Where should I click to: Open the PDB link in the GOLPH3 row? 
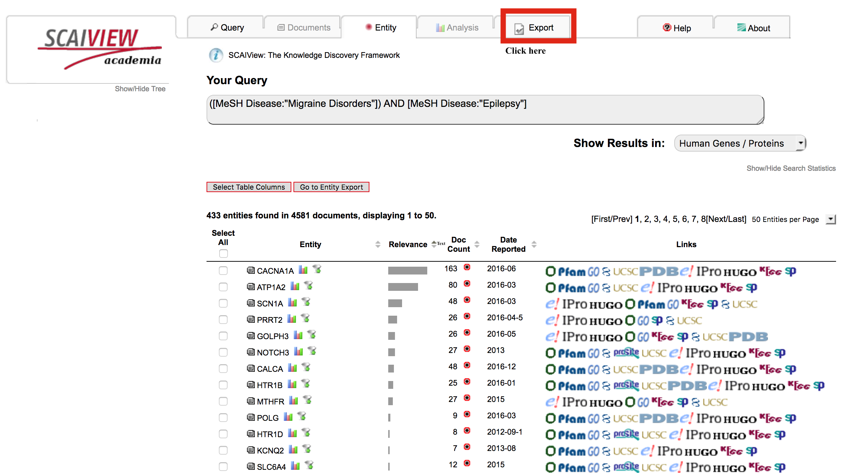(748, 336)
